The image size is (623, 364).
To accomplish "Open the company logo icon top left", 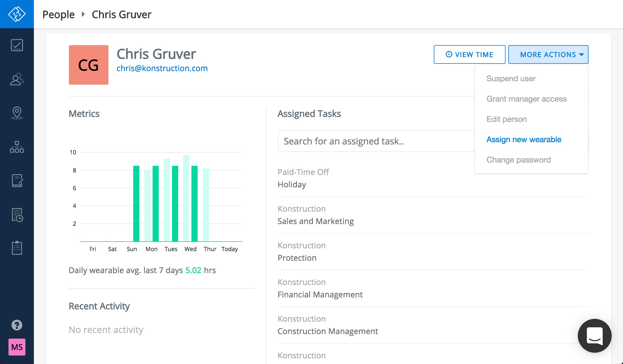I will pyautogui.click(x=17, y=14).
